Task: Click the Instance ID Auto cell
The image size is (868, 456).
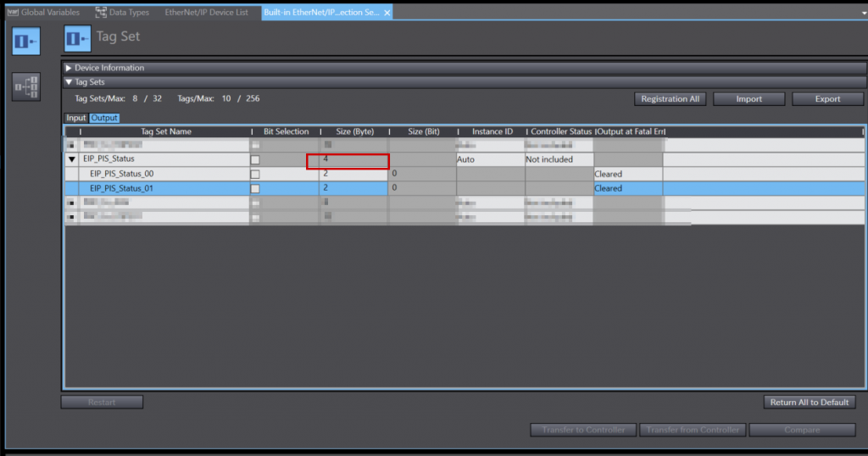Action: click(x=490, y=159)
